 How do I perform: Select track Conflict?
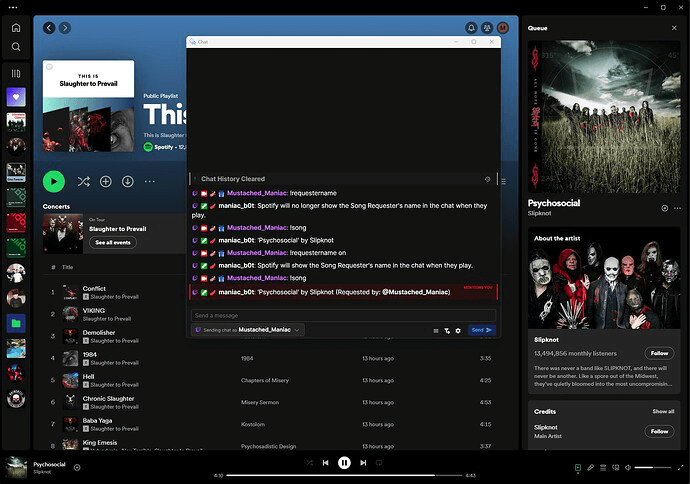(94, 288)
